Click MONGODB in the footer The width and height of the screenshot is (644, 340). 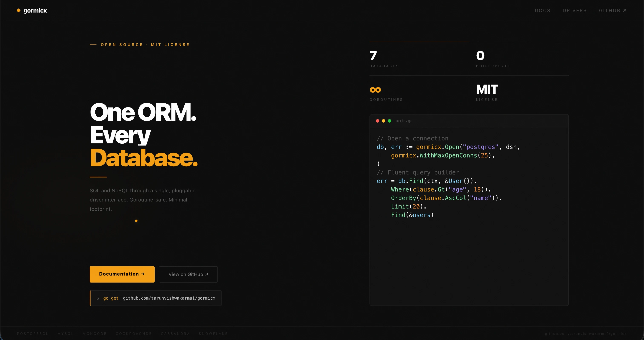pyautogui.click(x=95, y=333)
